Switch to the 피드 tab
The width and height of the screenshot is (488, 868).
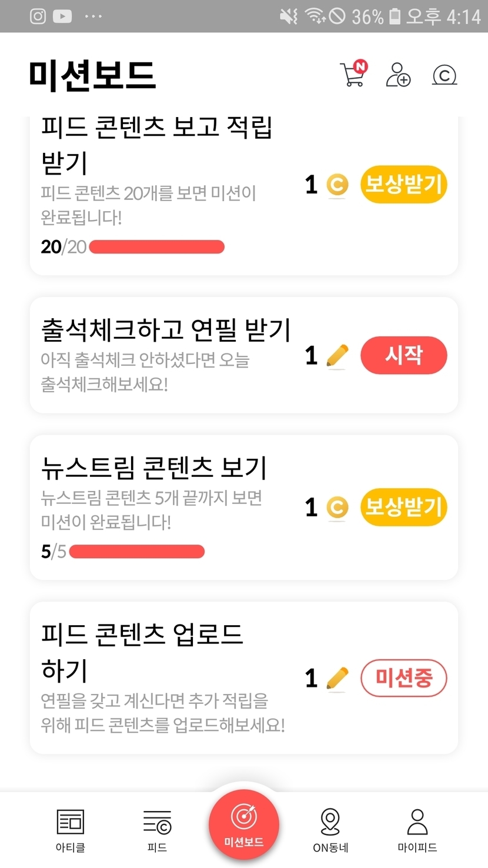point(157,829)
